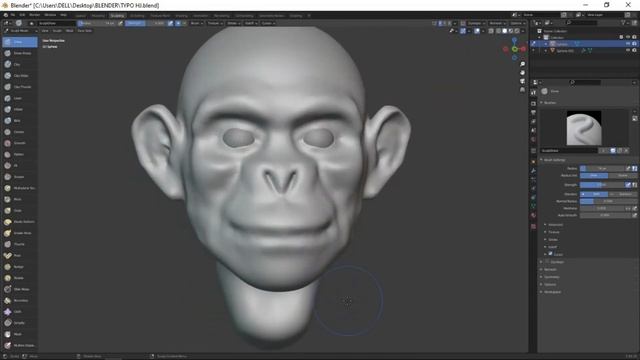Select the Blob brush
This screenshot has height=360, width=640.
point(20,120)
